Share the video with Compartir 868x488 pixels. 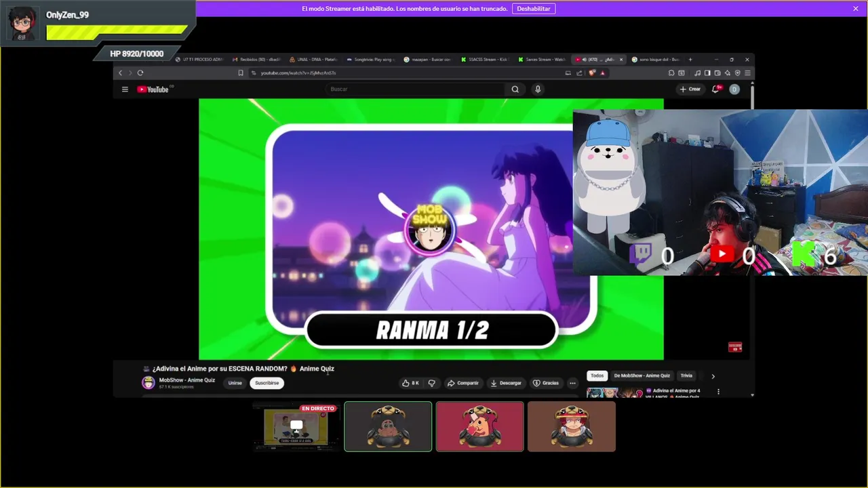click(463, 383)
